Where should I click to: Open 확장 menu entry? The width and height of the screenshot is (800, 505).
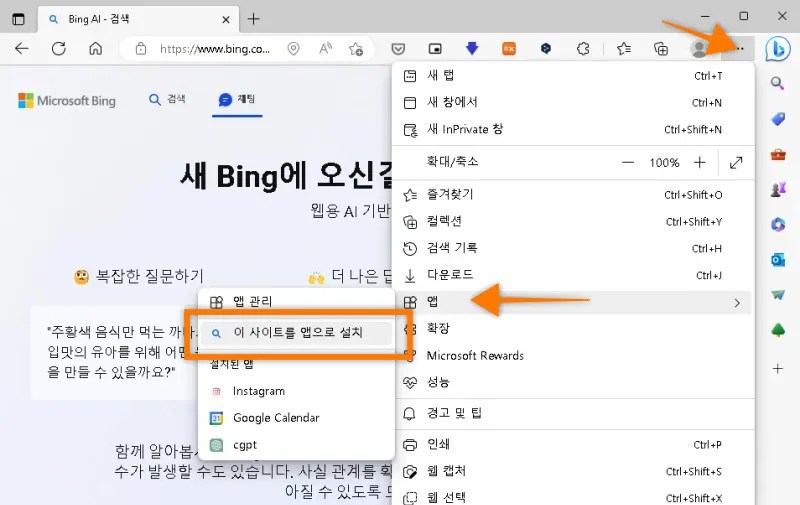pos(573,329)
